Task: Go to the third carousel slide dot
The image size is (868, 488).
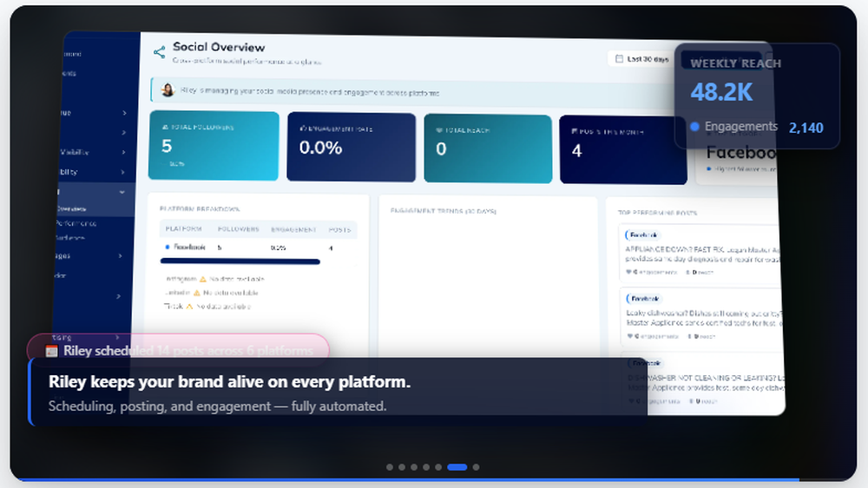Action: (x=414, y=467)
